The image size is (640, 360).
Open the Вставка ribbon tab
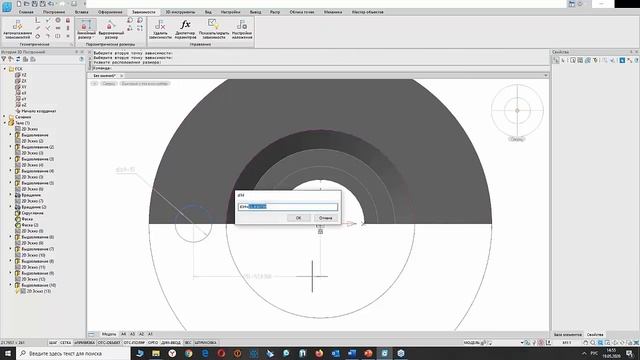[82, 12]
